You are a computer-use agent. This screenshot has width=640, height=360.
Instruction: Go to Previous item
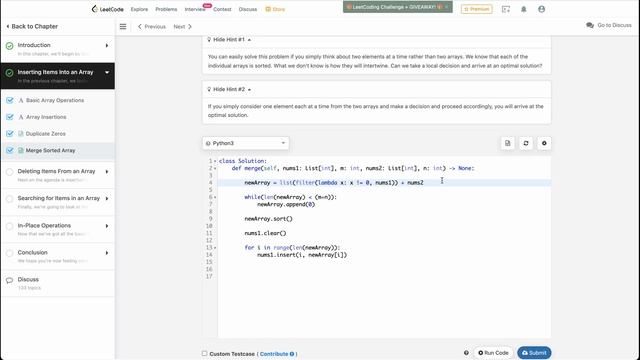click(152, 27)
